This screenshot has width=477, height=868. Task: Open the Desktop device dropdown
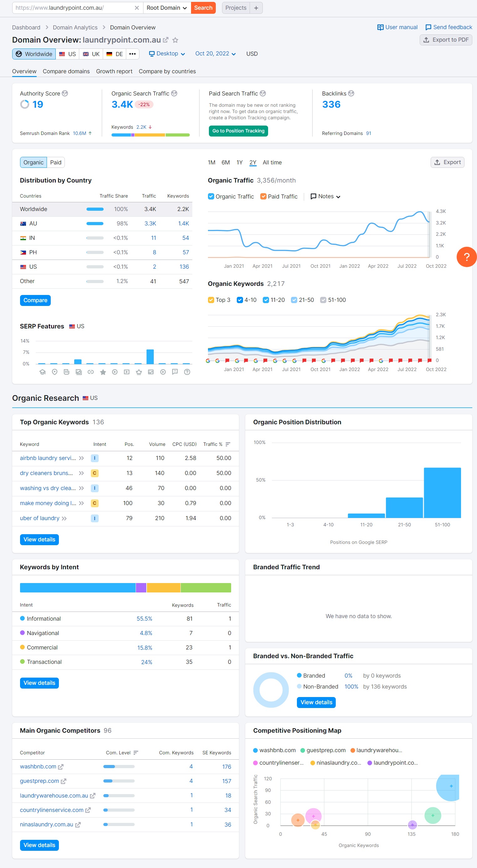click(167, 54)
